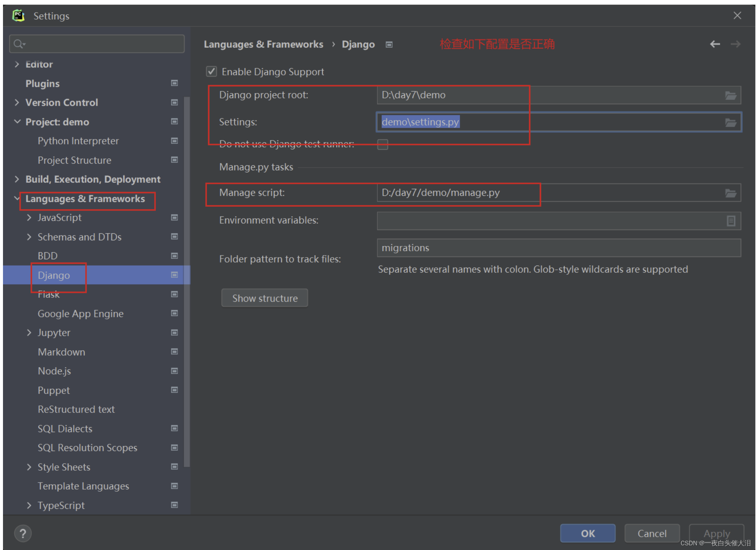Click the Show structure button

tap(264, 298)
